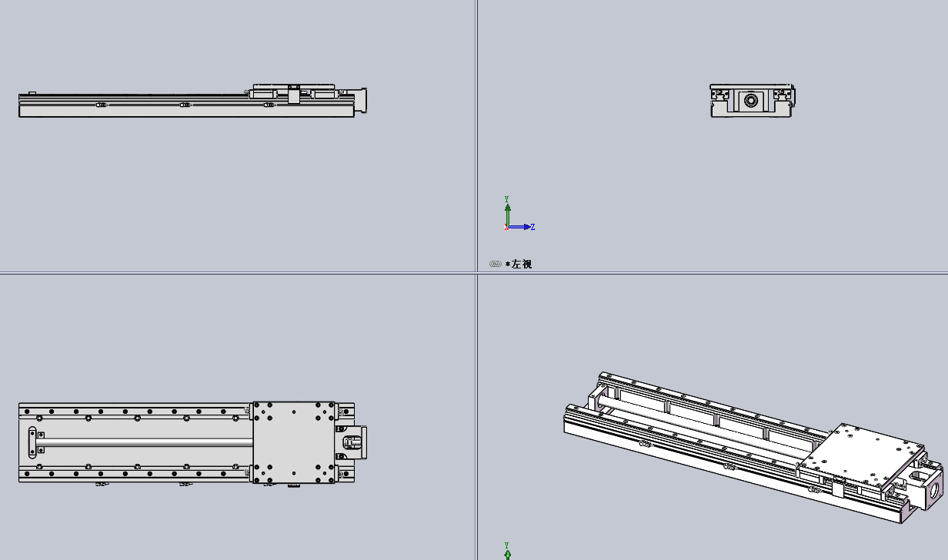This screenshot has height=560, width=948.
Task: Click the Y label above the left-view triad
Action: [507, 198]
